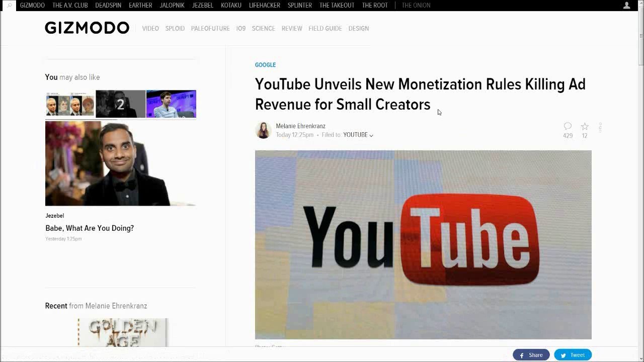Open the article's three-dot options menu
This screenshot has height=362, width=644.
tap(600, 127)
